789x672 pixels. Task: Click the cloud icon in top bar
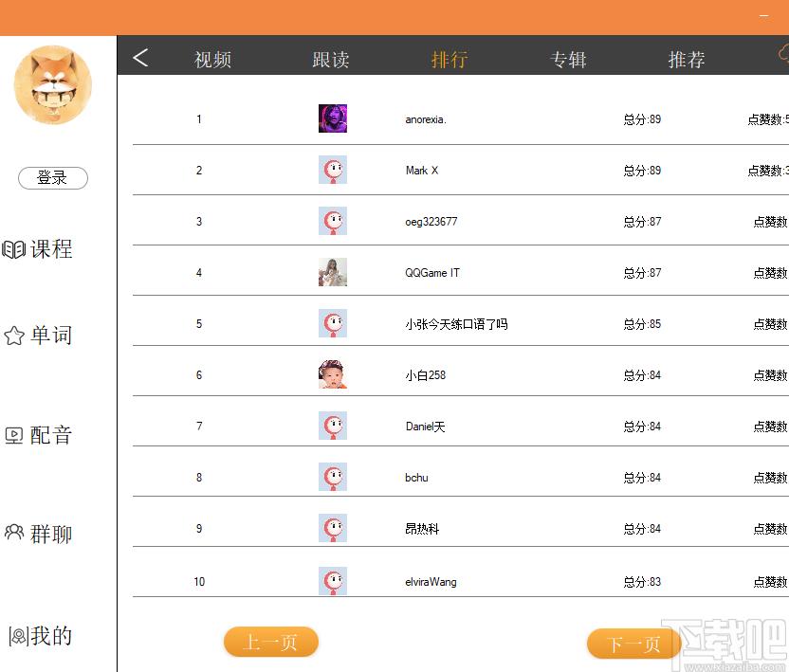coord(782,55)
